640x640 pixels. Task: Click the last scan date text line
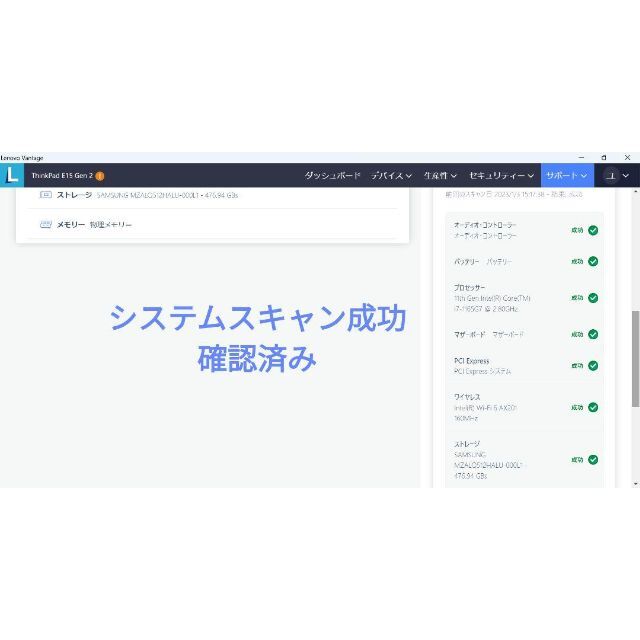pyautogui.click(x=514, y=194)
